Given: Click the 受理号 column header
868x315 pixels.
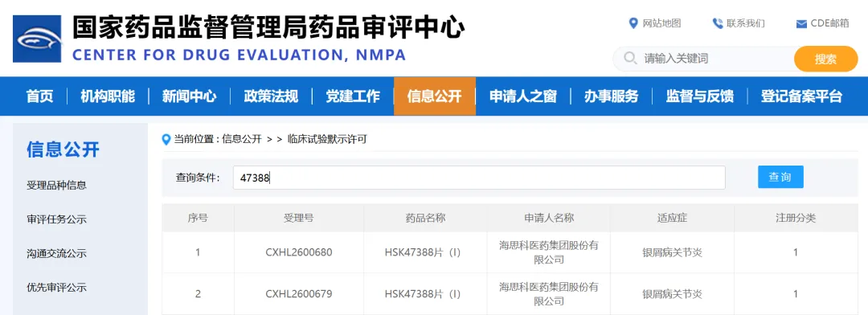Looking at the screenshot, I should (299, 218).
